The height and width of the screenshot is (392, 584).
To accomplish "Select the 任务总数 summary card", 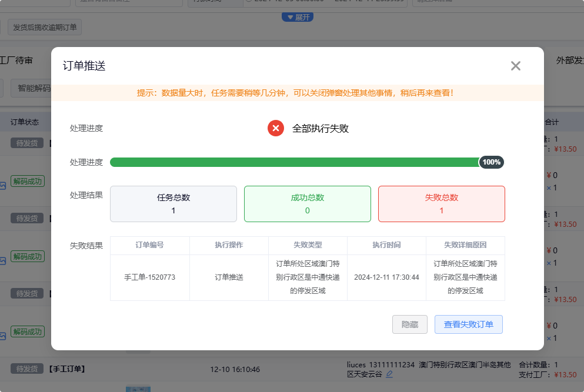I will (x=173, y=204).
